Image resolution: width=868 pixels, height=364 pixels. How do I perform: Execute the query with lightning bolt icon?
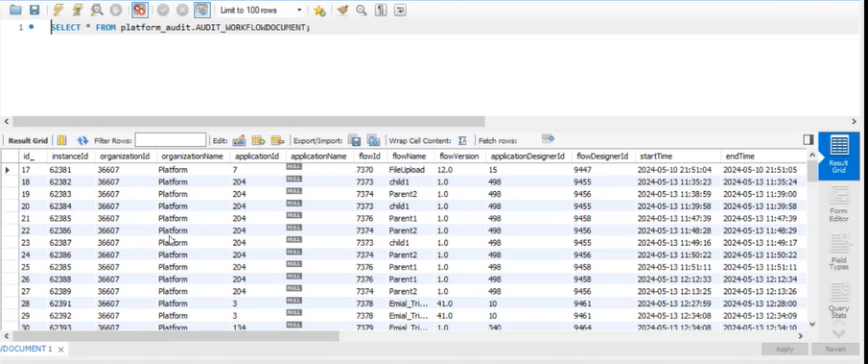point(59,10)
